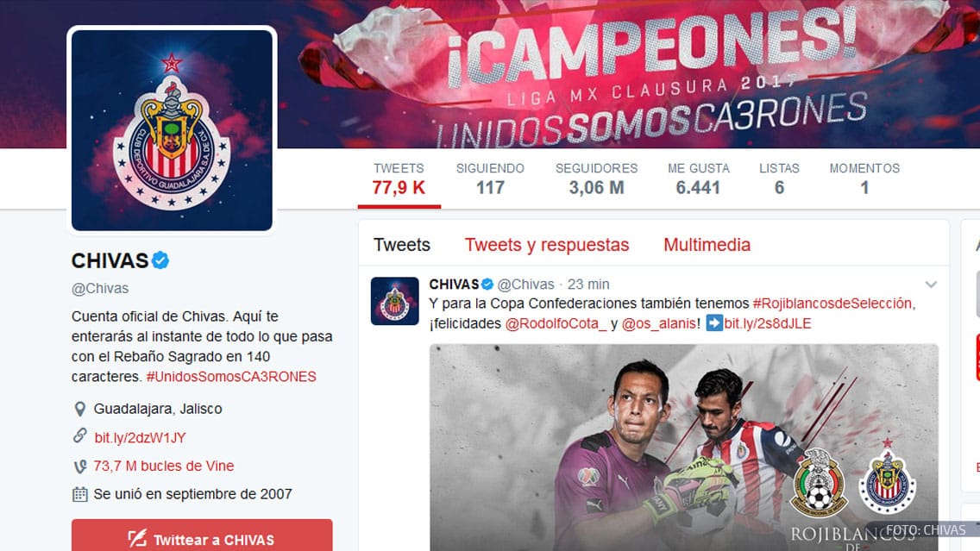Switch to Tweets y respuestas tab
This screenshot has height=551, width=980.
tap(547, 245)
